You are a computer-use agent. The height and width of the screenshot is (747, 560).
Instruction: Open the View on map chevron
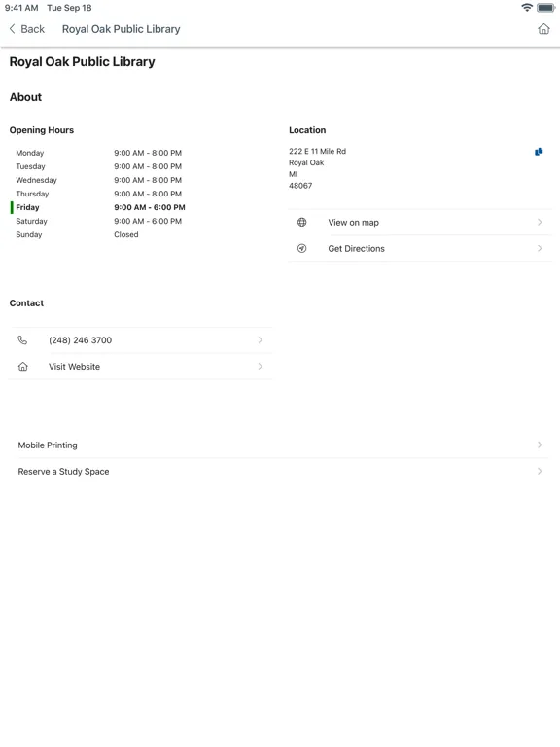[540, 222]
